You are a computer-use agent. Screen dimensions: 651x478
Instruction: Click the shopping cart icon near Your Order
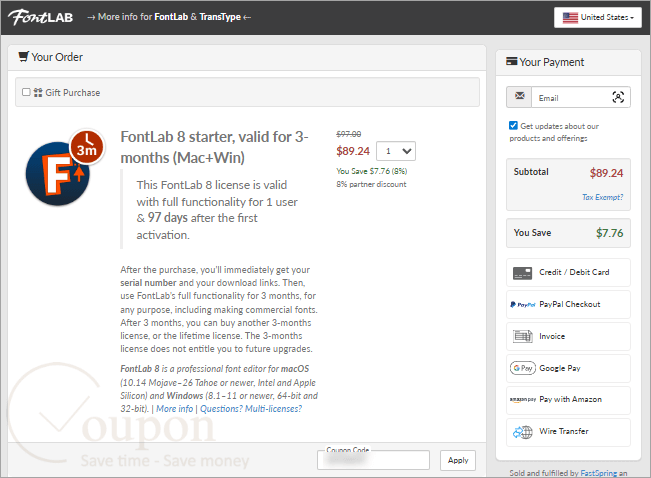tap(24, 56)
